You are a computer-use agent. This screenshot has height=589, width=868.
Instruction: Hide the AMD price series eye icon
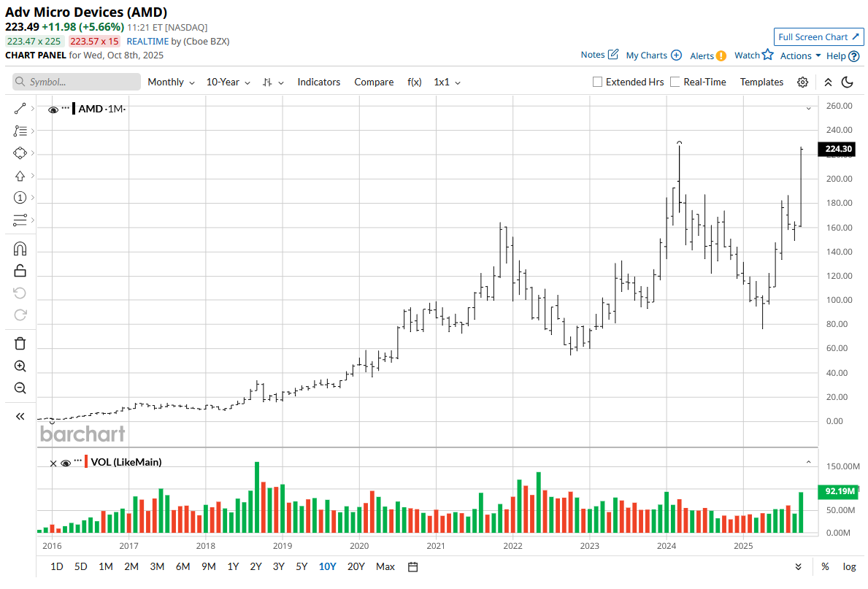[53, 109]
